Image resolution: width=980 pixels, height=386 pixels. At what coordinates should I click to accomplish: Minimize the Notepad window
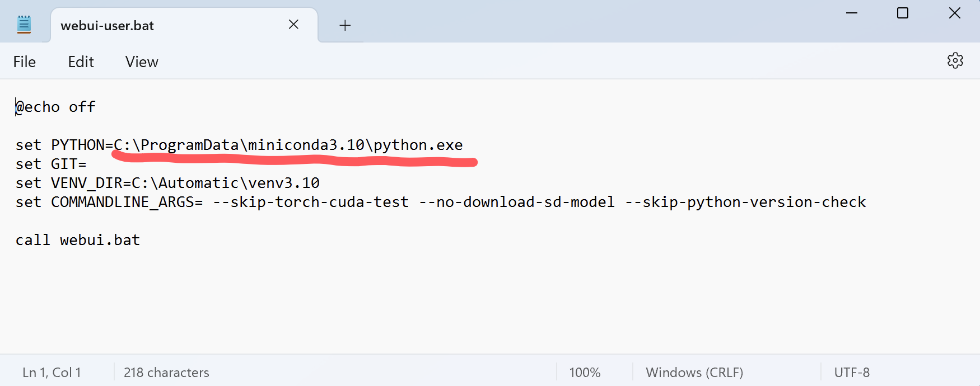[852, 13]
